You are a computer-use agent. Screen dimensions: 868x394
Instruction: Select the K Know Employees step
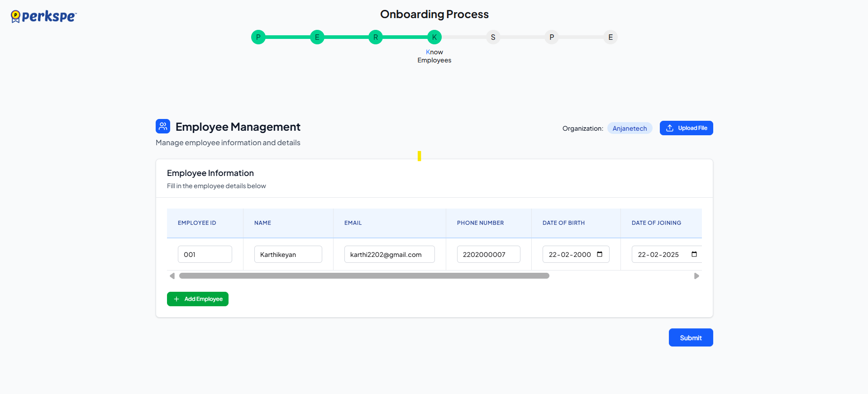click(x=434, y=37)
